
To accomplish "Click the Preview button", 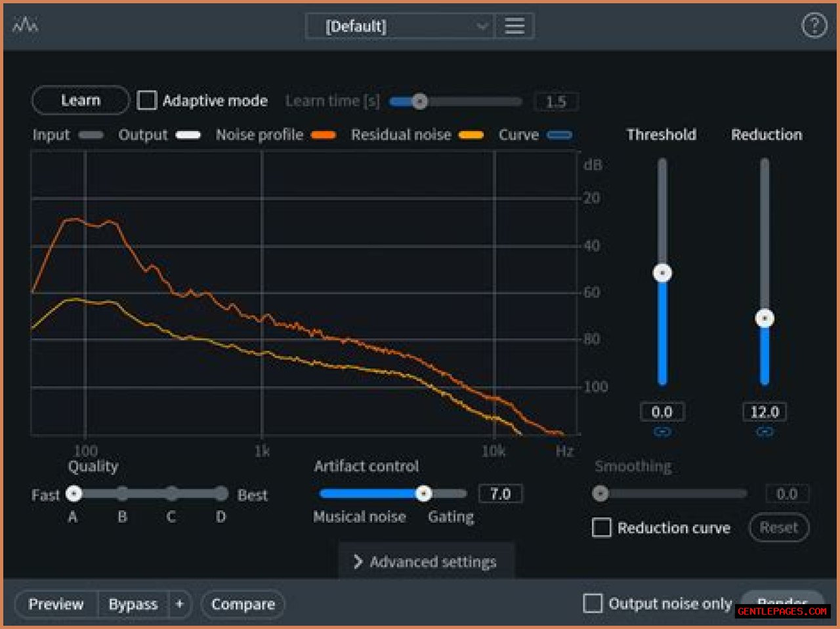I will pos(56,604).
